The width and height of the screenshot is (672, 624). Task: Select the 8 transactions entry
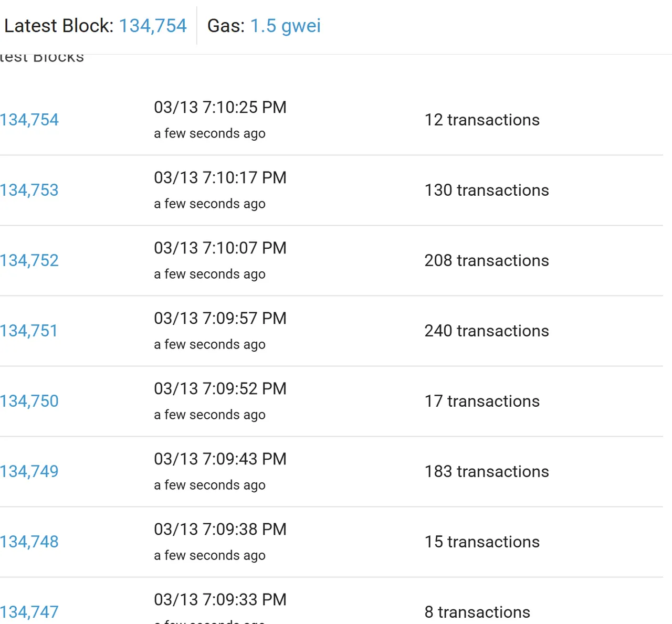[x=477, y=612]
